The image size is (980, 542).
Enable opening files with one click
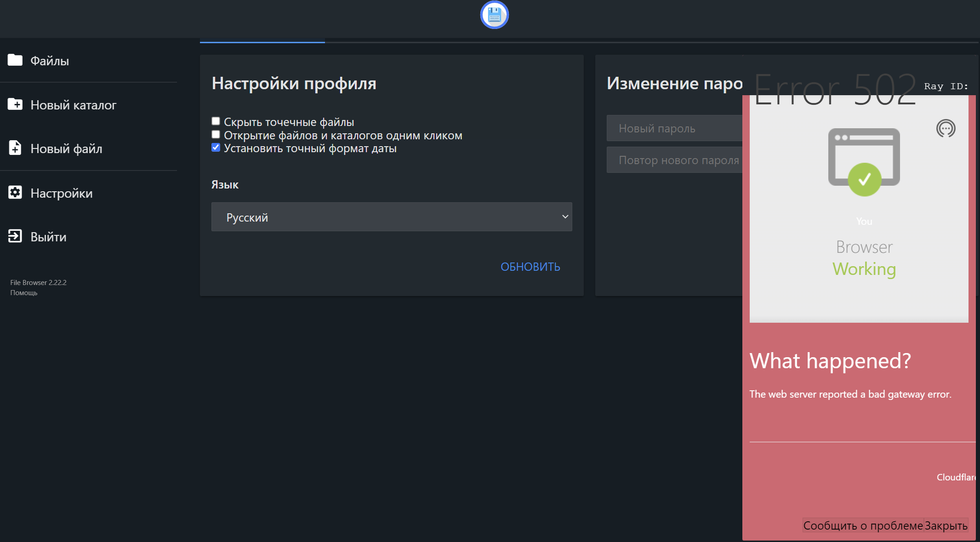click(216, 134)
